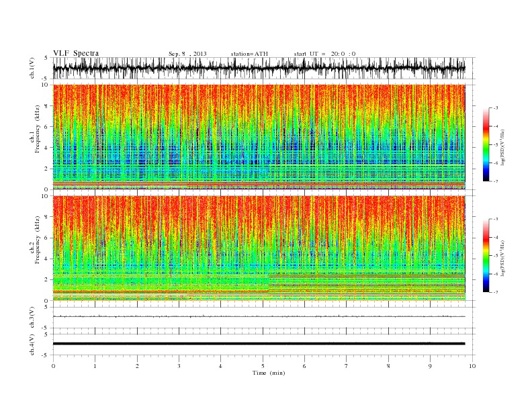Click the ch.1 spectrogram color scale bar

[x=486, y=145]
